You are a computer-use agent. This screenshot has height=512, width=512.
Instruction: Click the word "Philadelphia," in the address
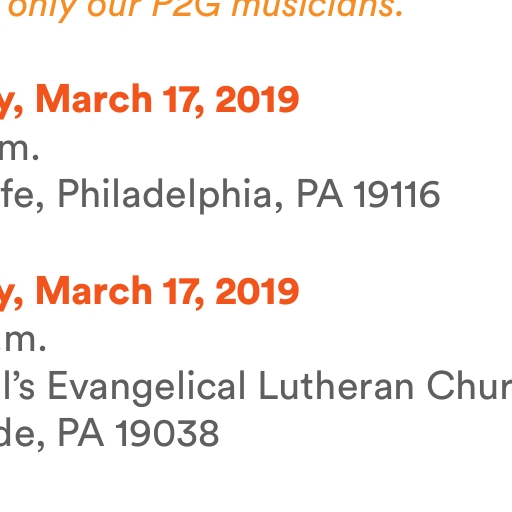(x=171, y=195)
